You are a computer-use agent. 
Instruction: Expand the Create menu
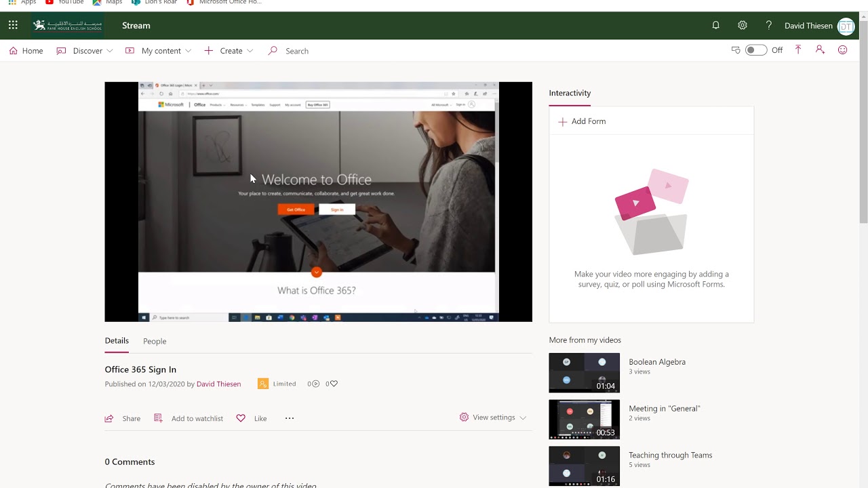point(229,51)
